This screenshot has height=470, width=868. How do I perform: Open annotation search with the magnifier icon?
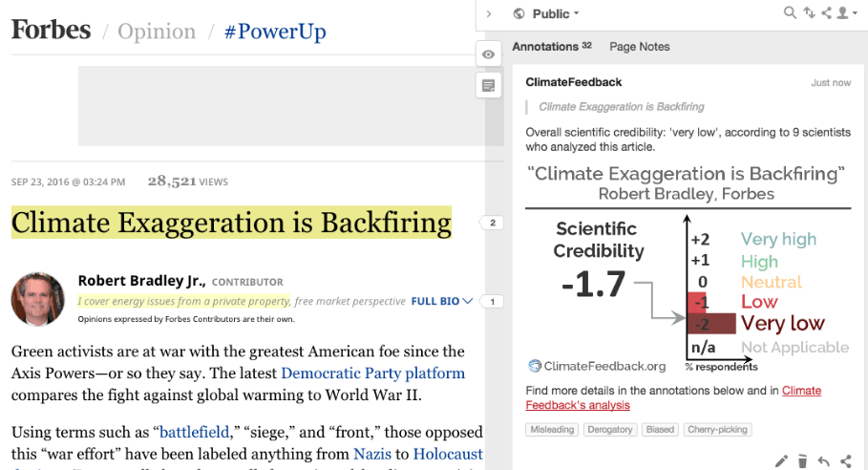(790, 12)
